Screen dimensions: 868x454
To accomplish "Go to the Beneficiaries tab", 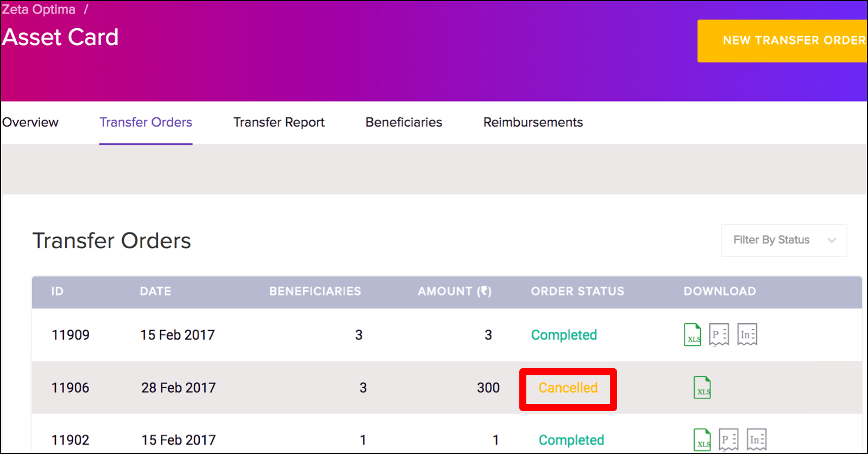I will point(404,122).
